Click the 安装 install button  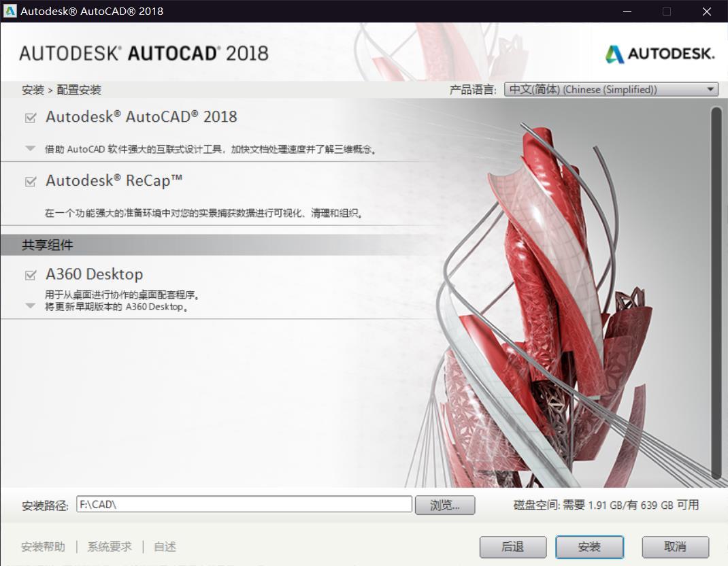(x=590, y=547)
